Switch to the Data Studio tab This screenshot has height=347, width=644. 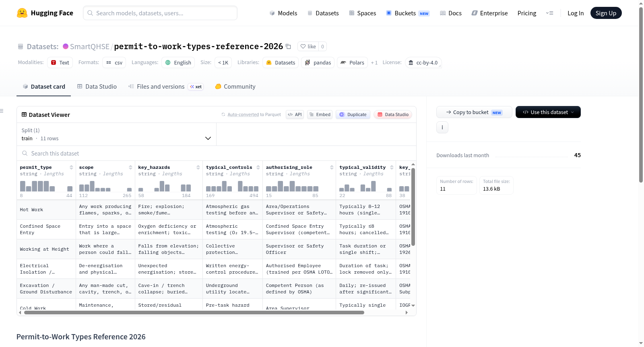(x=97, y=86)
